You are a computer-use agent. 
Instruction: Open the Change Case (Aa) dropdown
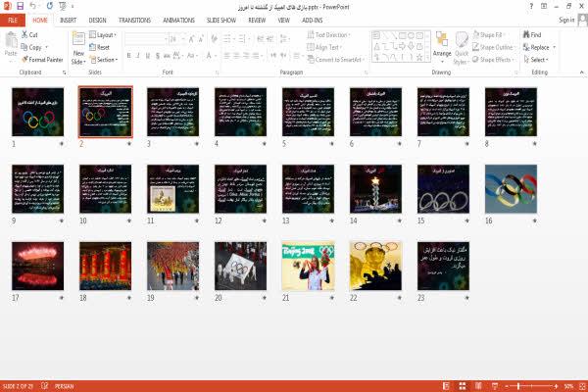click(x=192, y=56)
